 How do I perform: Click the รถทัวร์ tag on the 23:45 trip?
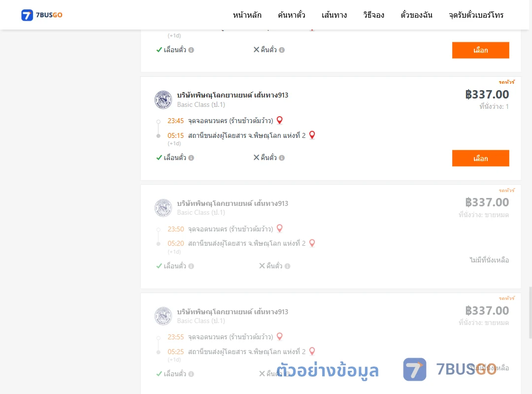pos(506,82)
